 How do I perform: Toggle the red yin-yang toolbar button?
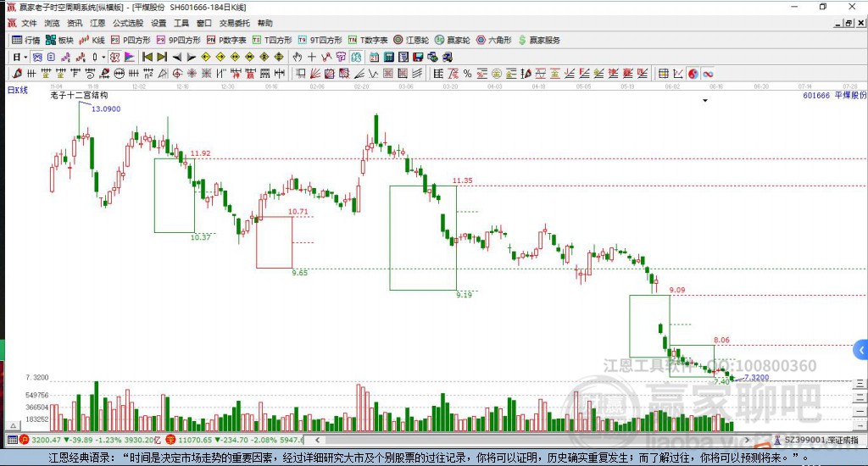point(693,74)
